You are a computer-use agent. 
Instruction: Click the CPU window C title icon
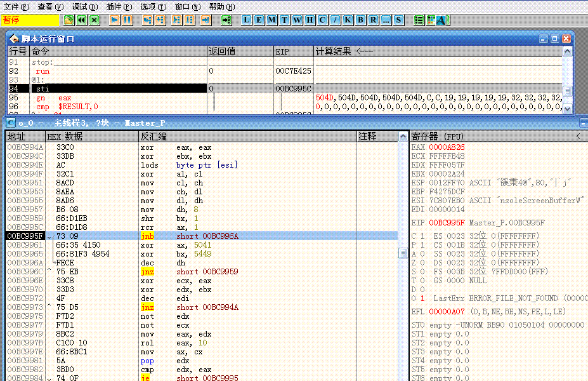click(11, 123)
